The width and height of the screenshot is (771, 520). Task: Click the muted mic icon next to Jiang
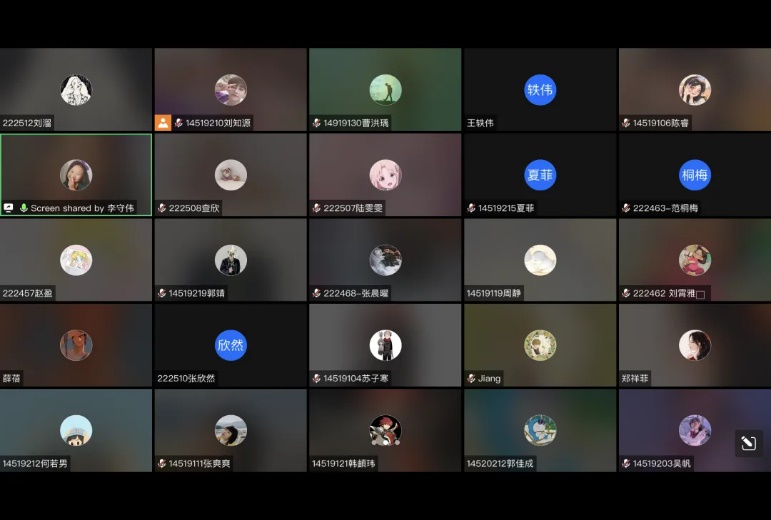click(471, 379)
